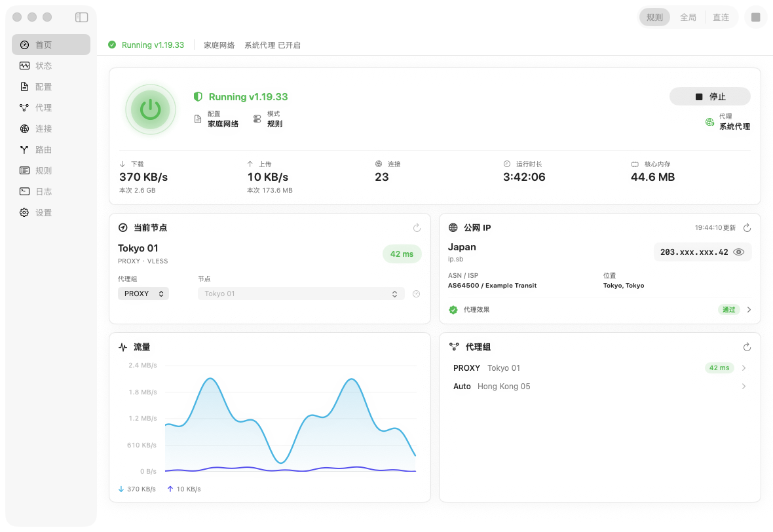Click the large green power button
The height and width of the screenshot is (532, 773).
tap(151, 109)
